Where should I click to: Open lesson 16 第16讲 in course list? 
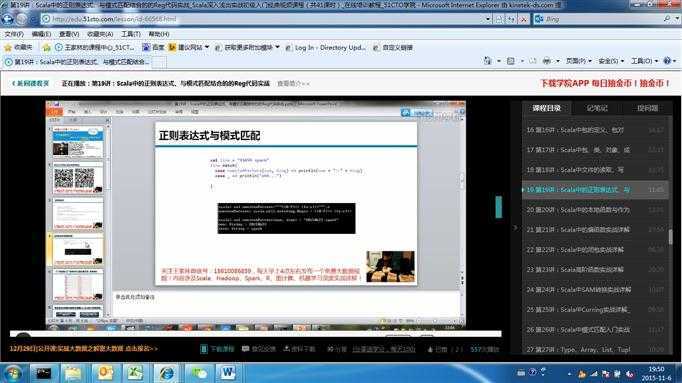[595, 130]
